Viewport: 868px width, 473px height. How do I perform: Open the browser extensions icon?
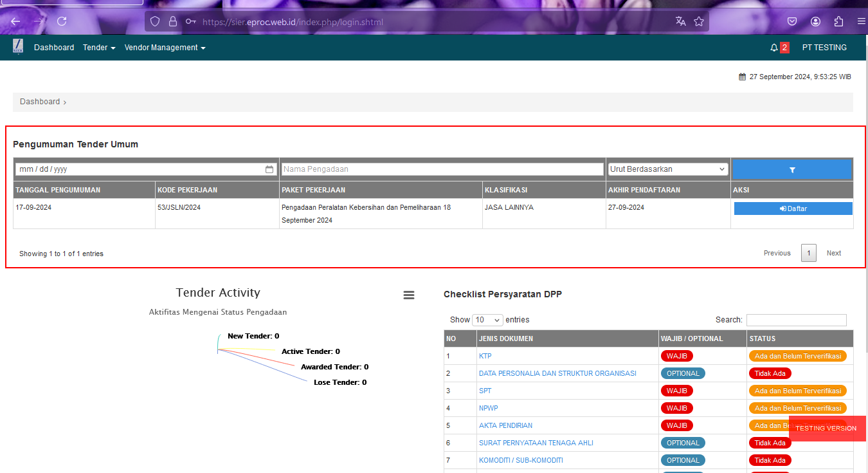coord(838,21)
